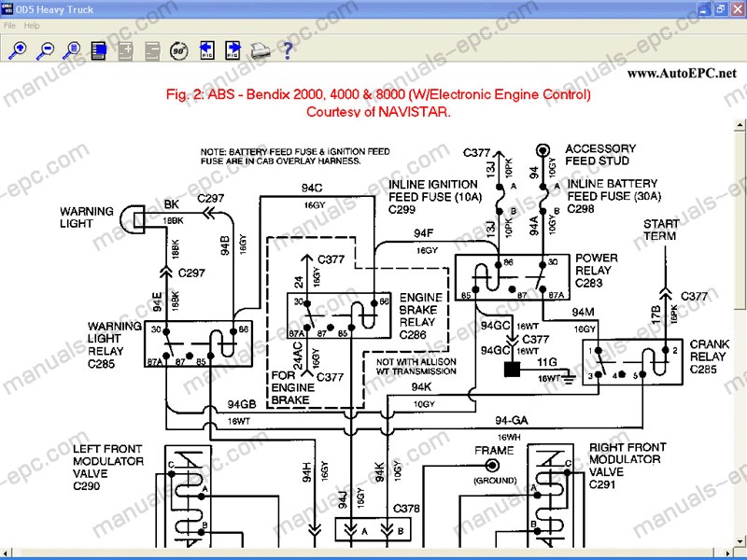The image size is (747, 560).
Task: Click the 'FRAME' ground label
Action: 494,451
